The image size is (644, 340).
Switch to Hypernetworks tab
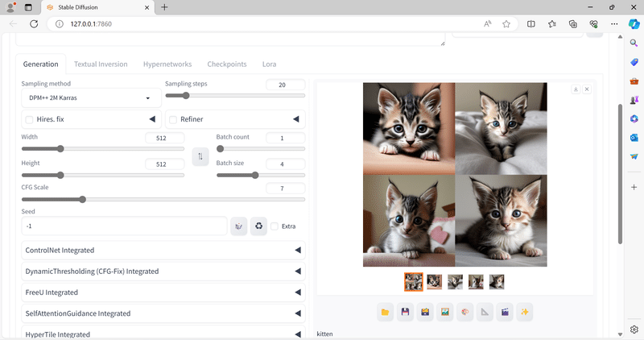pyautogui.click(x=167, y=64)
